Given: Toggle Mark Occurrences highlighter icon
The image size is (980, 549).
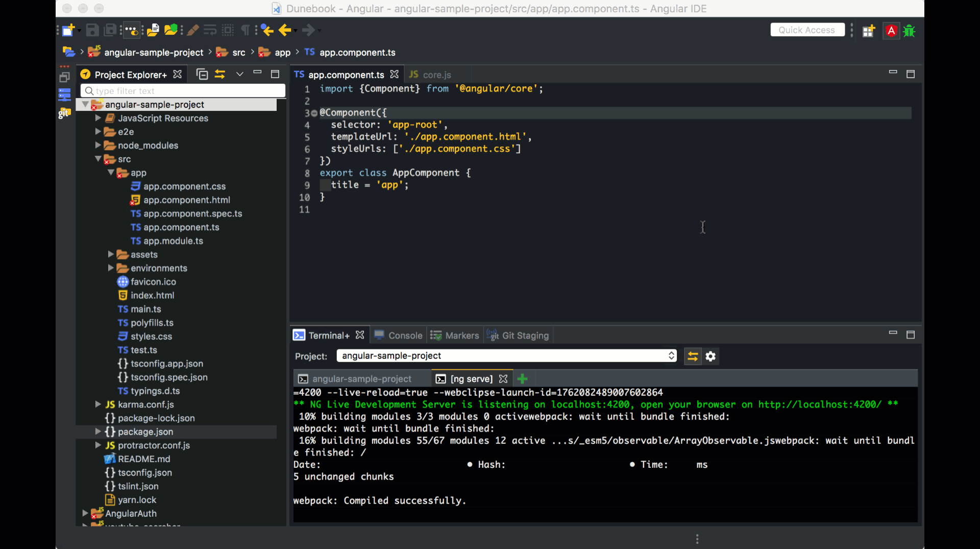Looking at the screenshot, I should tap(193, 31).
